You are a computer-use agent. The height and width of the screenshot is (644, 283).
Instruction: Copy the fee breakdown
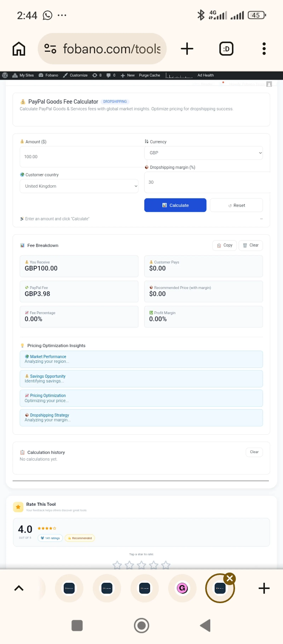[x=224, y=245]
